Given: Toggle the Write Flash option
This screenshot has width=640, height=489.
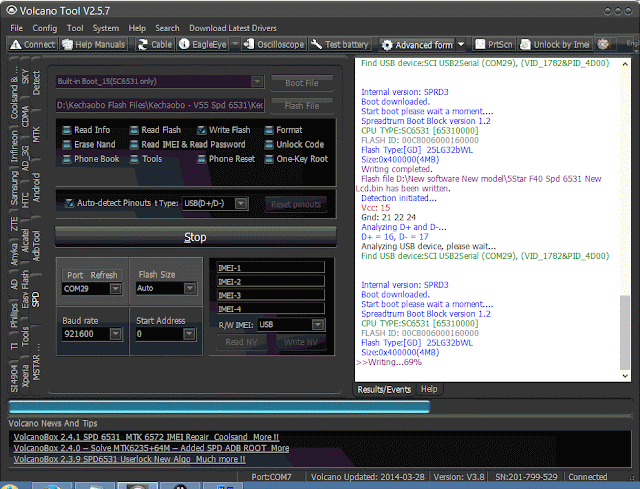Looking at the screenshot, I should (224, 130).
